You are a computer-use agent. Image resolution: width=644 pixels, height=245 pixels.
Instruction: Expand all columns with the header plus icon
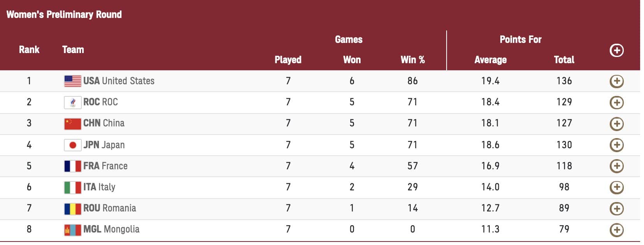[x=616, y=50]
